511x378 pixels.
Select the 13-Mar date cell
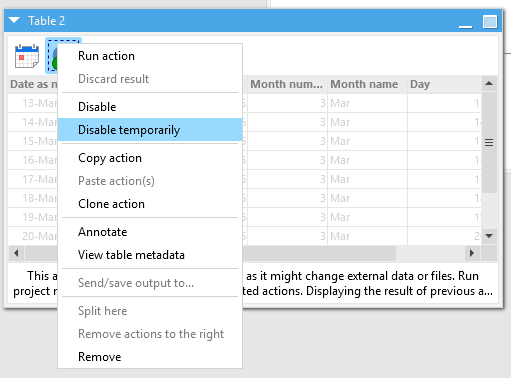coord(33,103)
